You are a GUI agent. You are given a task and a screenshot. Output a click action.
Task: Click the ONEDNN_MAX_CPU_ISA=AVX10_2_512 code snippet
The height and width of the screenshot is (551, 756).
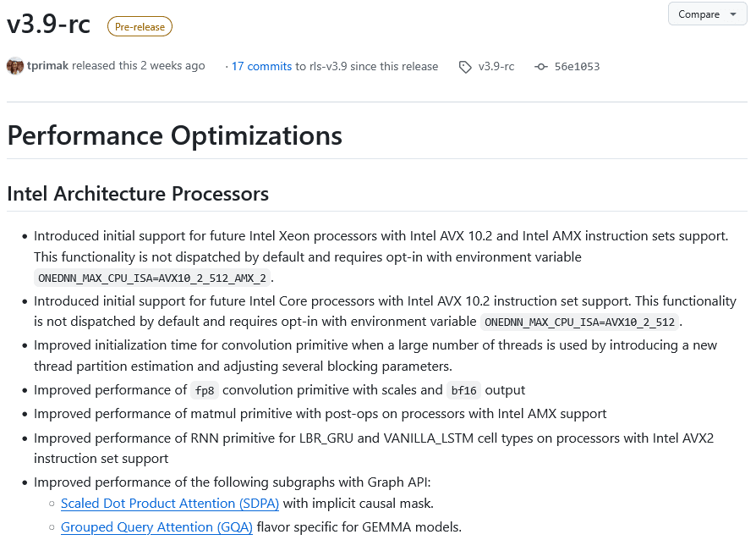[x=580, y=322]
